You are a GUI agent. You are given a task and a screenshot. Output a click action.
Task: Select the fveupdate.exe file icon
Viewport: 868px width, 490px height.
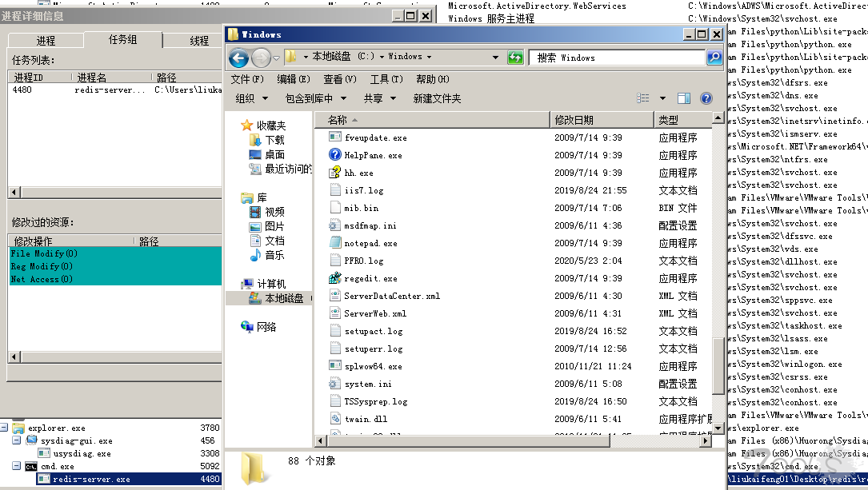pos(335,137)
